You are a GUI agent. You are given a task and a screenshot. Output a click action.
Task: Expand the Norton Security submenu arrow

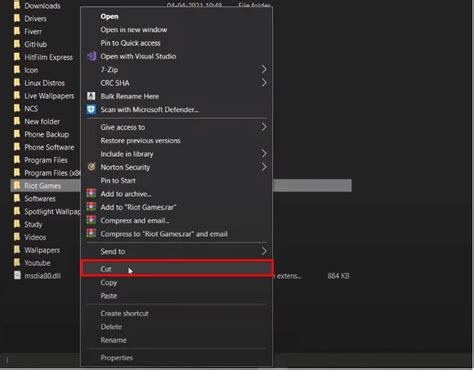264,167
